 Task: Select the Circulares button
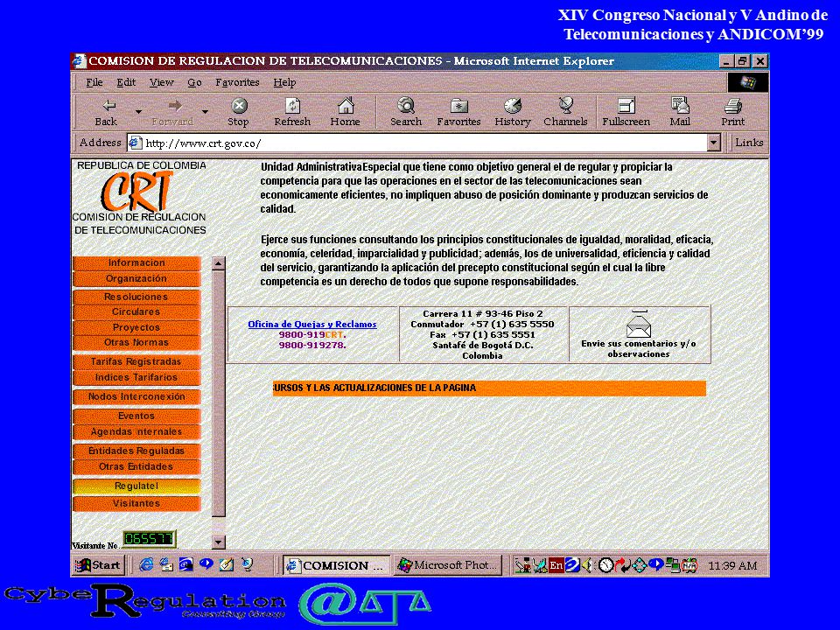(136, 311)
